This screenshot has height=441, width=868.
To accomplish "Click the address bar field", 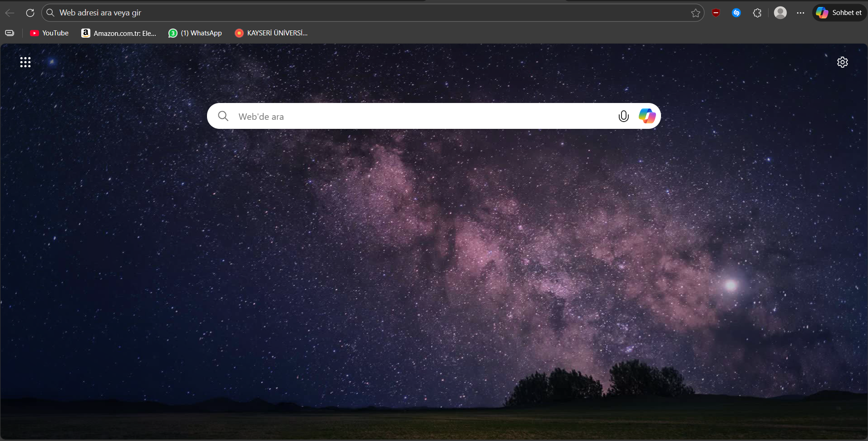I will point(372,13).
